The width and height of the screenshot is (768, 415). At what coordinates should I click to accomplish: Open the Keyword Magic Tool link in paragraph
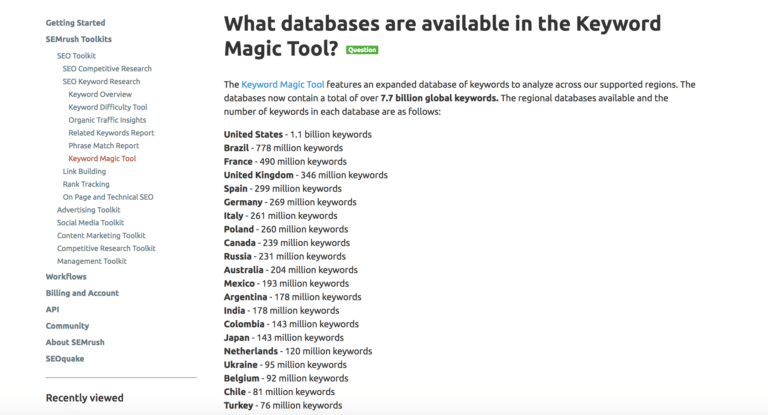pyautogui.click(x=283, y=84)
